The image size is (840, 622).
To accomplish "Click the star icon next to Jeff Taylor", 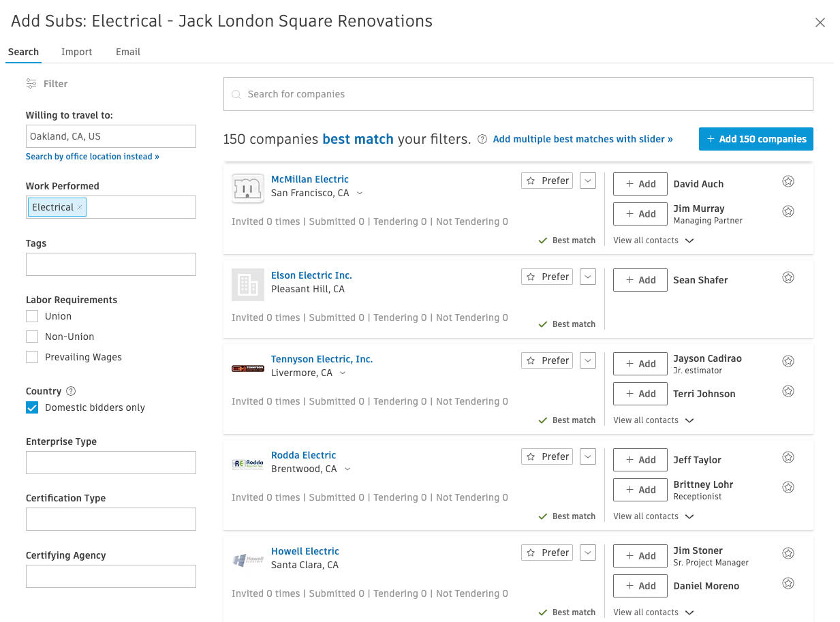I will coord(788,457).
